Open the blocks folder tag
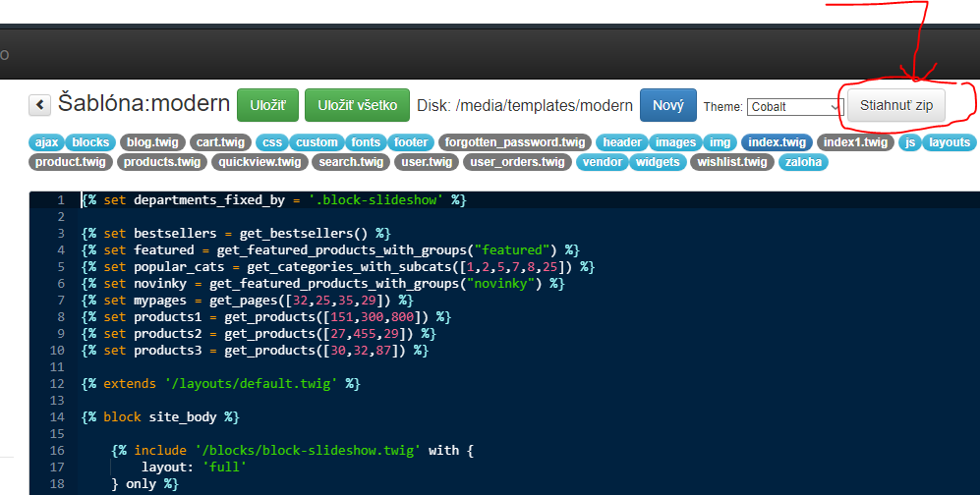 tap(90, 142)
